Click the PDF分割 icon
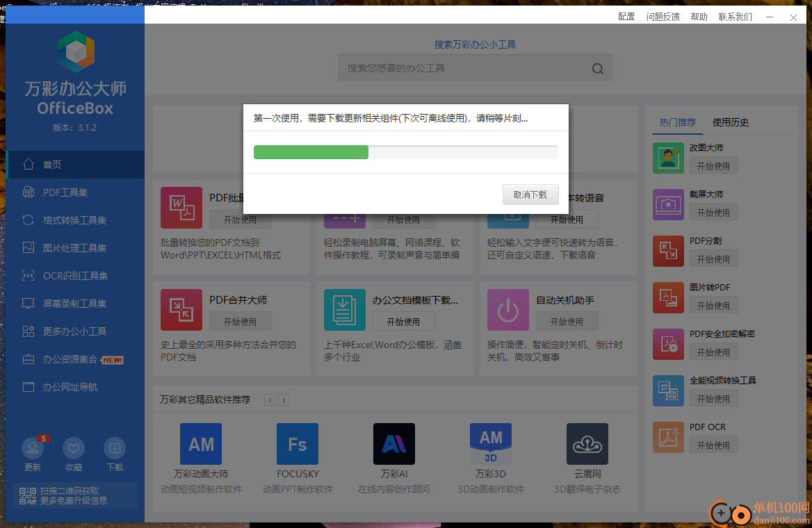 click(668, 251)
